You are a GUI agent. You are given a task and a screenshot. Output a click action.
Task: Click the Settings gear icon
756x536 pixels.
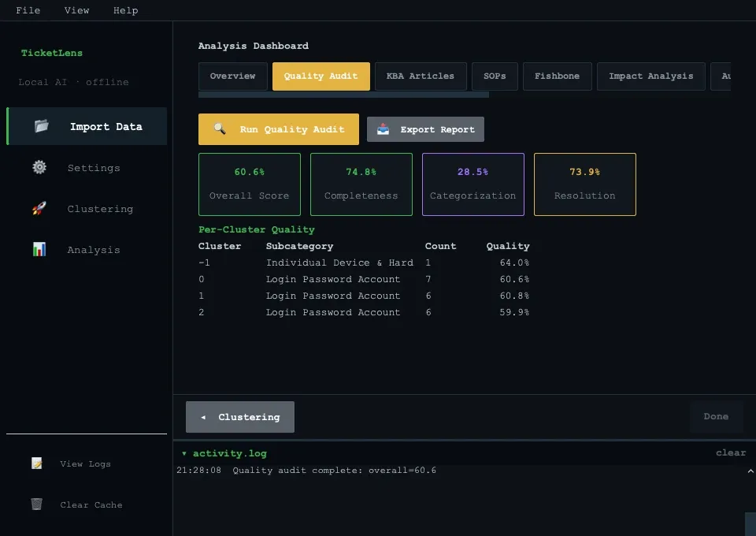[39, 167]
